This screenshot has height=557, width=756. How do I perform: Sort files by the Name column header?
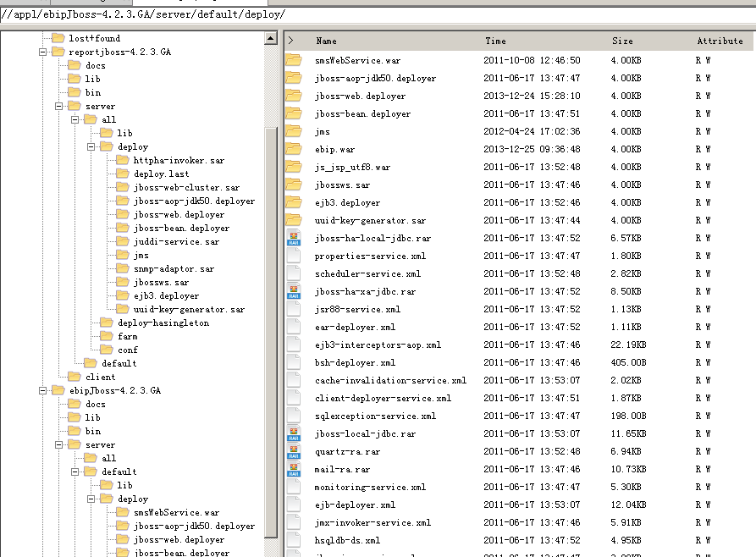pos(327,41)
